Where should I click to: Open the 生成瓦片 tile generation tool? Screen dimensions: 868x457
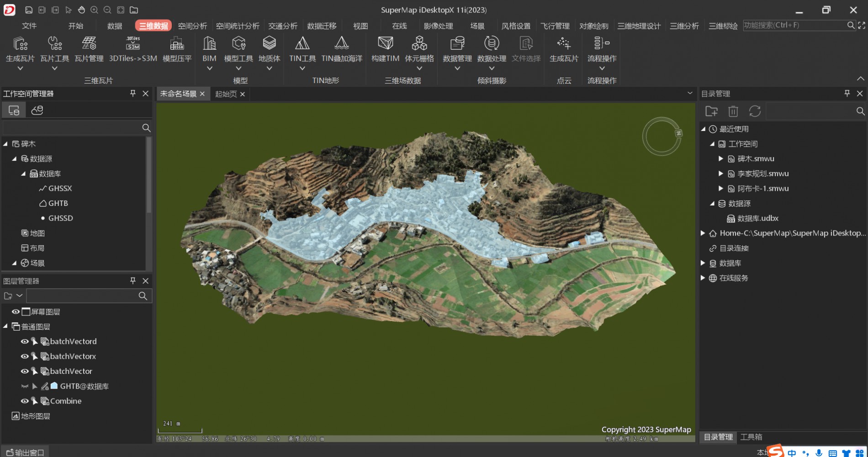(x=20, y=53)
